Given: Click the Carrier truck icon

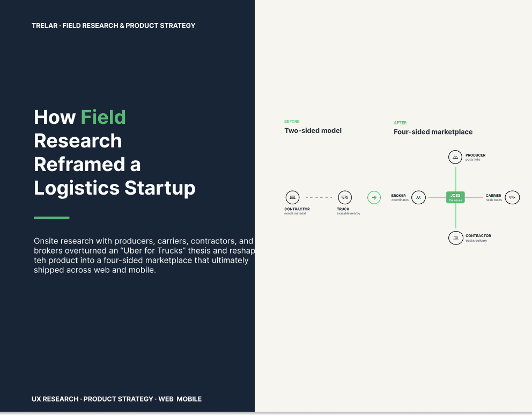Looking at the screenshot, I should [x=512, y=197].
